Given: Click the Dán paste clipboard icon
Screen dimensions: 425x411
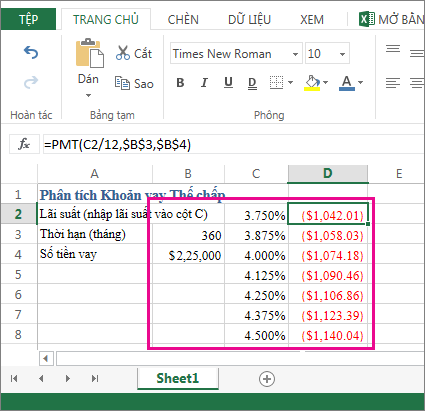Looking at the screenshot, I should point(89,53).
